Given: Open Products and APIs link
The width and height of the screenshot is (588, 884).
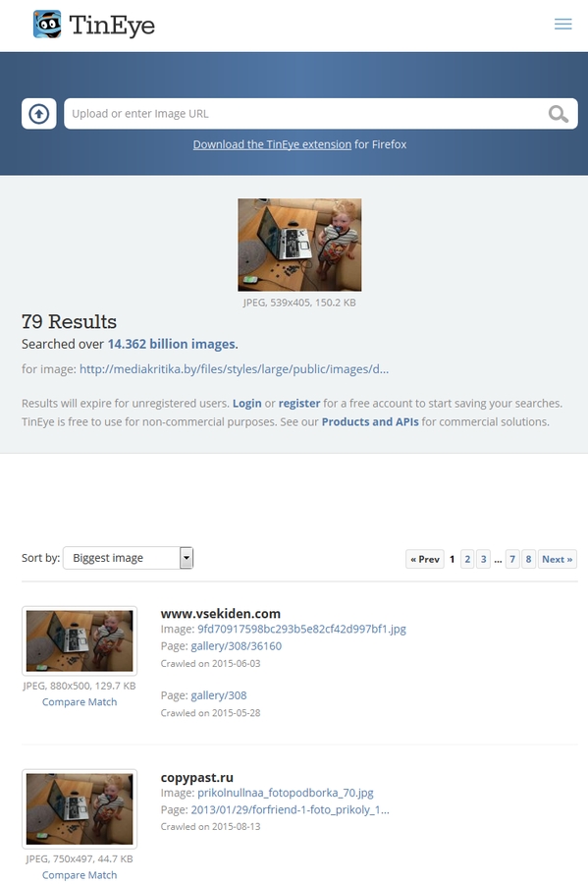Looking at the screenshot, I should point(370,421).
